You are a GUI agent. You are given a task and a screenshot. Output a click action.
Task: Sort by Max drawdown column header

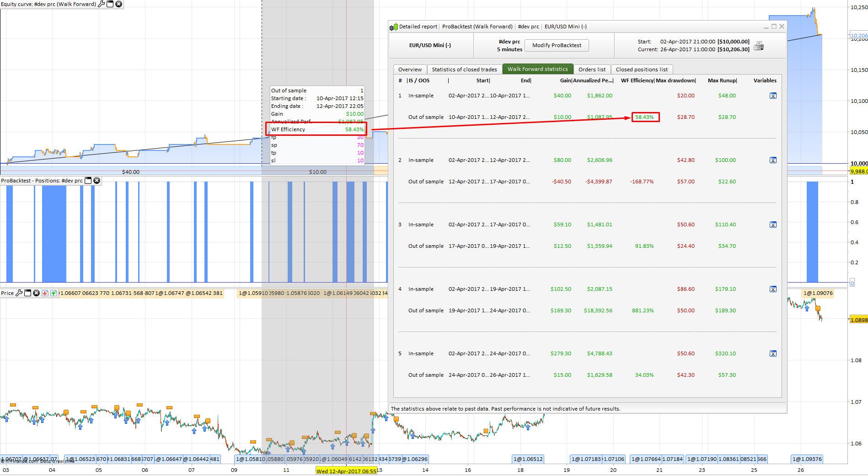(675, 80)
